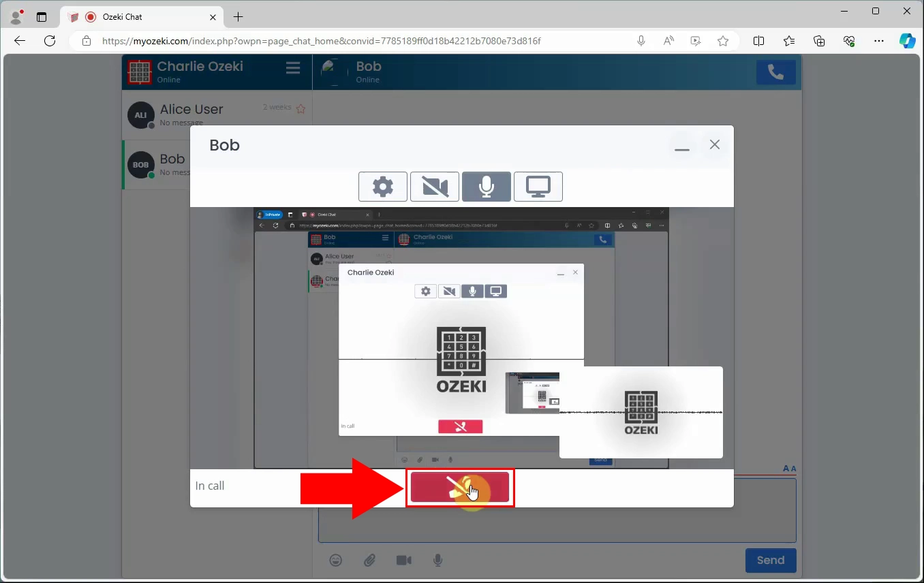
Task: Attach a file with the paperclip
Action: [369, 560]
